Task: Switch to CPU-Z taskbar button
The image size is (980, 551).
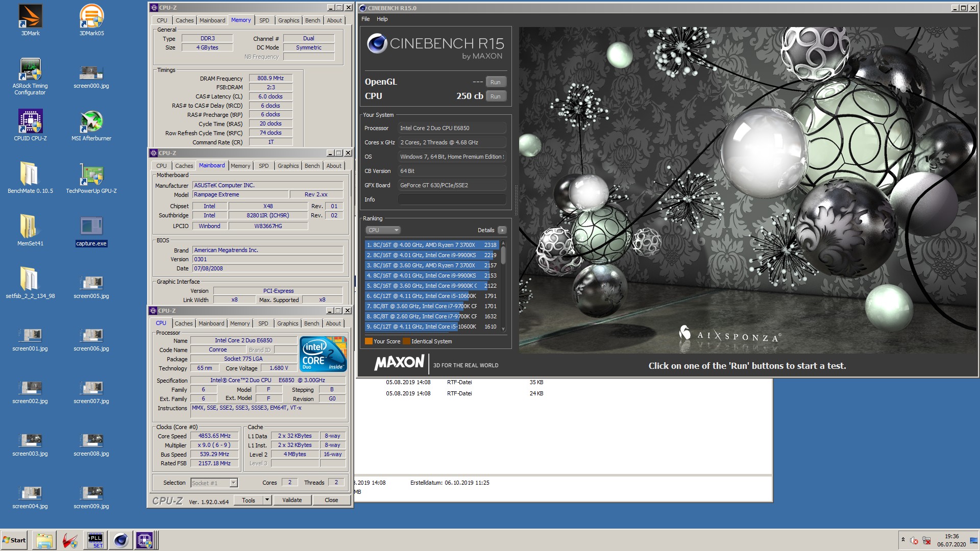Action: [145, 540]
